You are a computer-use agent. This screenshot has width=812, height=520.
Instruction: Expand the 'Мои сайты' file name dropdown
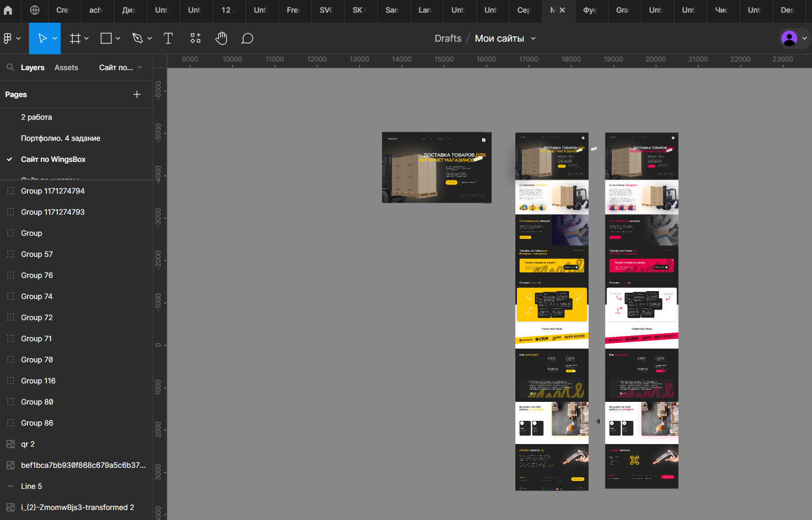click(533, 38)
